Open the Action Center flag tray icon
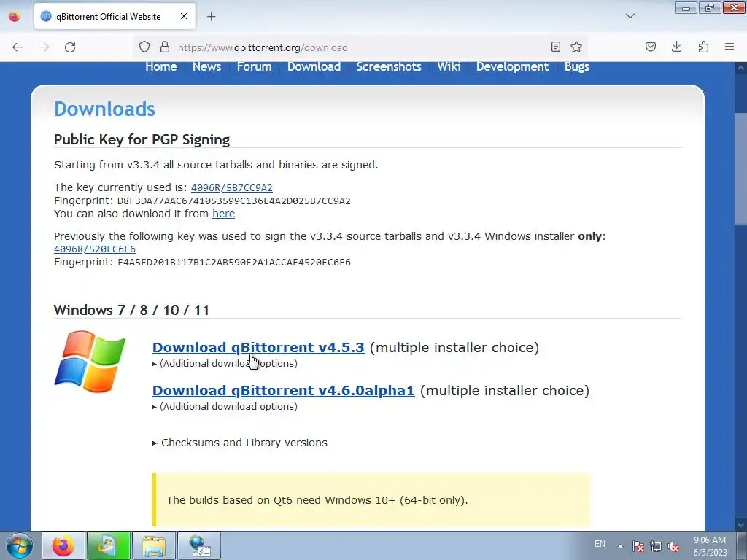 click(x=638, y=546)
